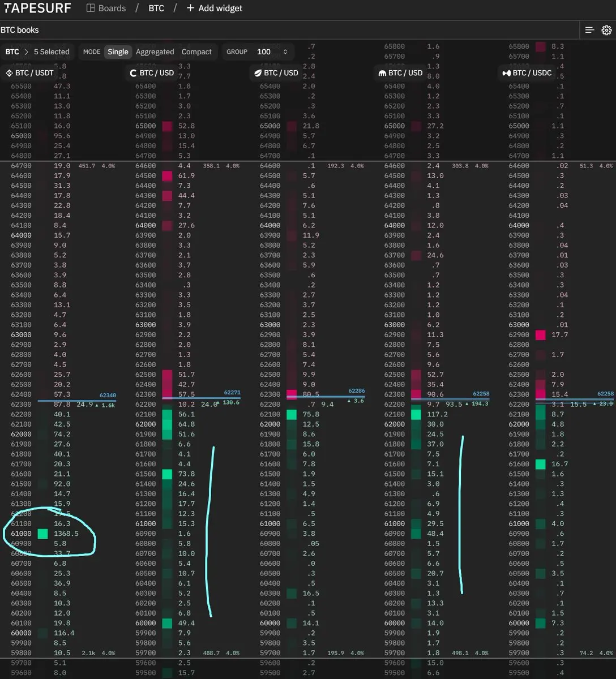Click the 62340 last price marker line

point(77,401)
